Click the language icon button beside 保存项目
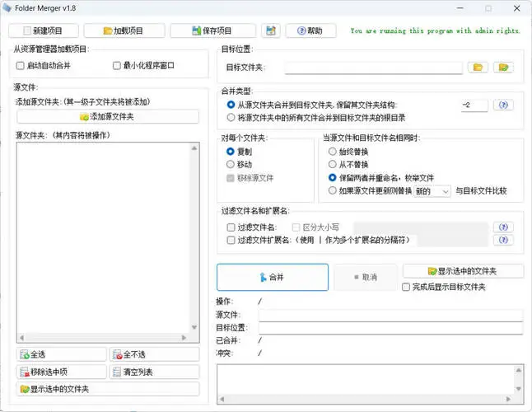 (x=270, y=30)
